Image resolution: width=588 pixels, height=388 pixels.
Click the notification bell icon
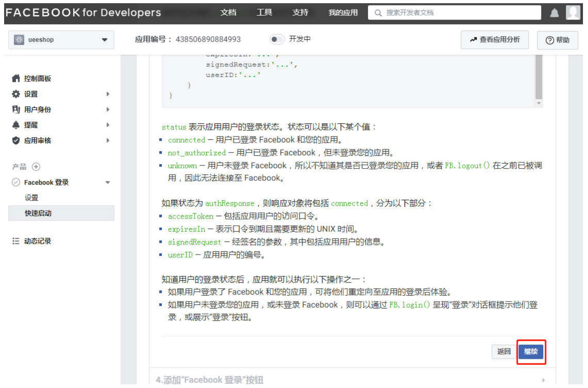pyautogui.click(x=554, y=13)
